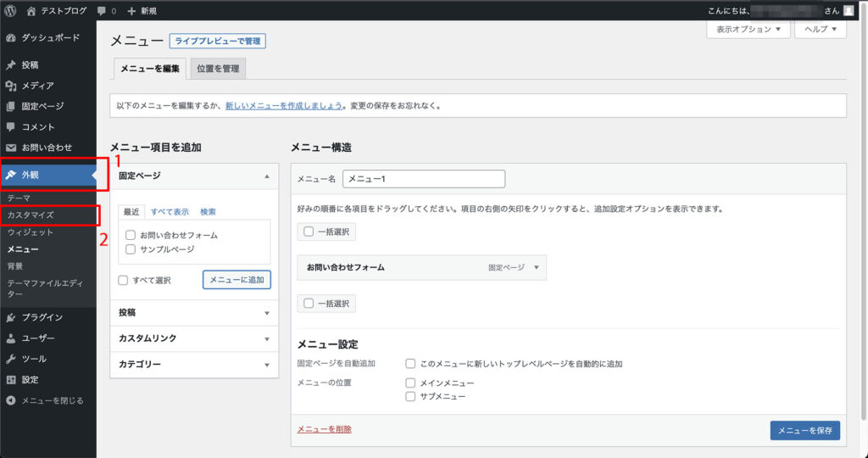Viewport: 868px width, 458px height.
Task: Click the メニューに追加 button
Action: pos(237,280)
